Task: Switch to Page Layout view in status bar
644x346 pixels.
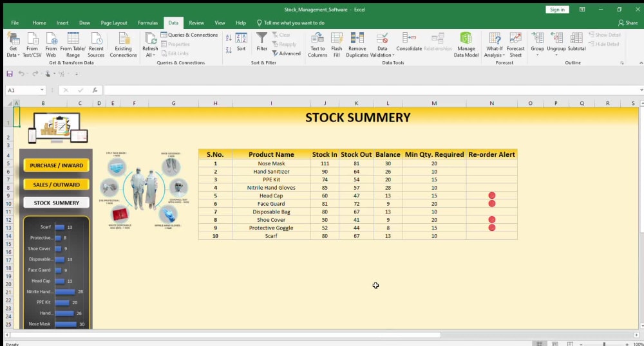Action: [x=555, y=343]
